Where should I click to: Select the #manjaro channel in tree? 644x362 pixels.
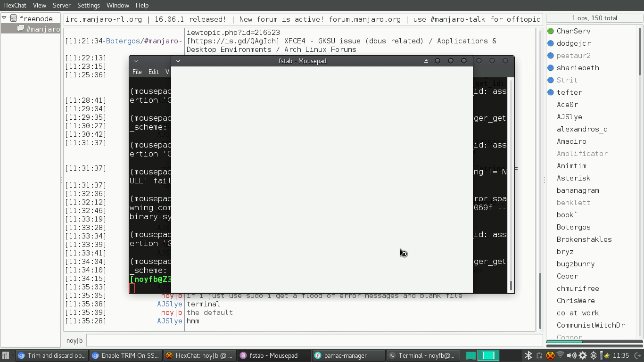click(x=42, y=29)
